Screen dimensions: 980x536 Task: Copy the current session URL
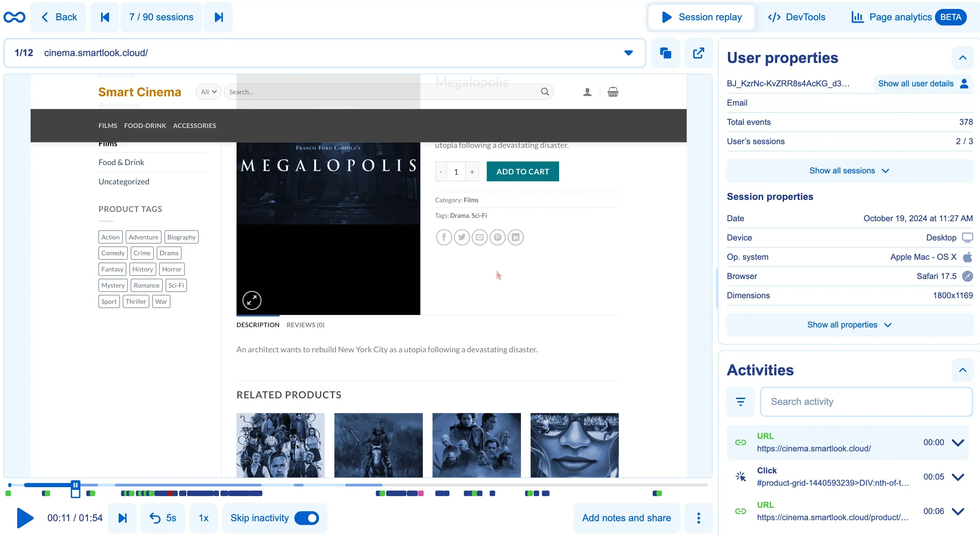tap(665, 53)
